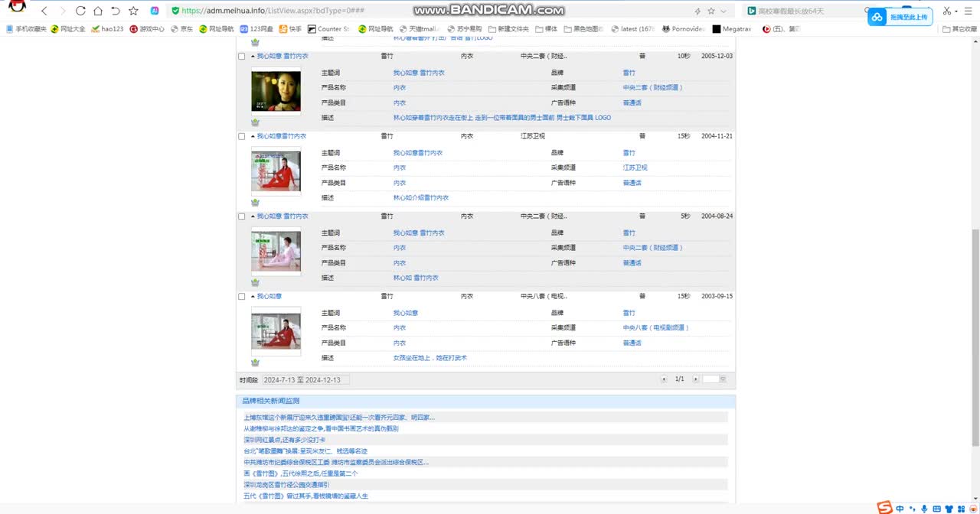
Task: Open channel link 中央八套（电视剧频道）
Action: [x=656, y=328]
